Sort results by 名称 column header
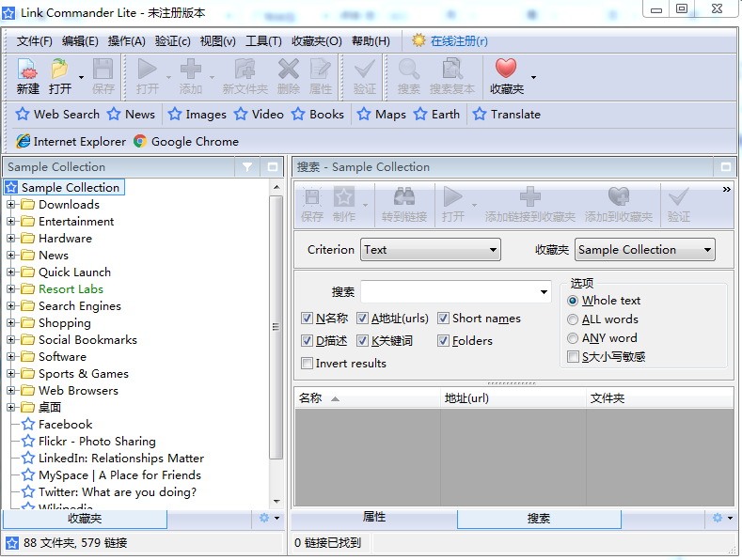The height and width of the screenshot is (560, 742). point(367,398)
